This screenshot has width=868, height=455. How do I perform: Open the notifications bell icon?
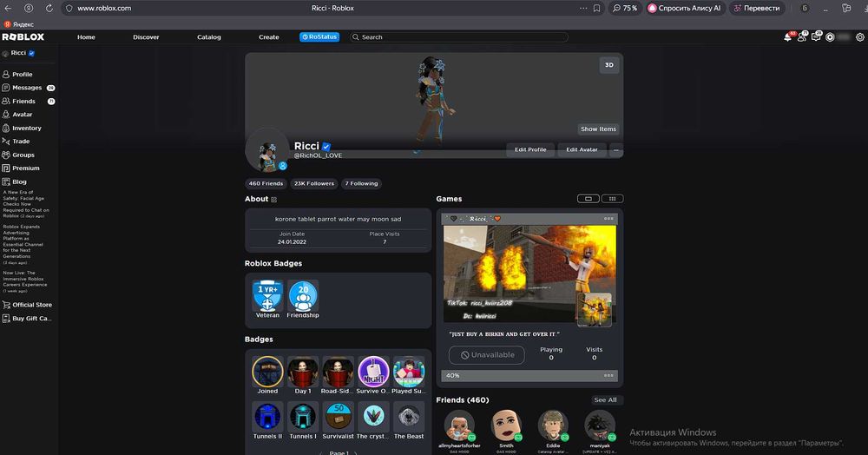[788, 37]
